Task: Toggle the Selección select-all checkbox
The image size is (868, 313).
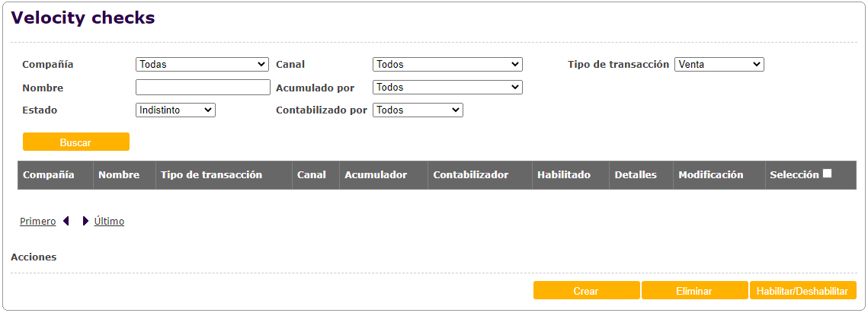Action: coord(828,174)
